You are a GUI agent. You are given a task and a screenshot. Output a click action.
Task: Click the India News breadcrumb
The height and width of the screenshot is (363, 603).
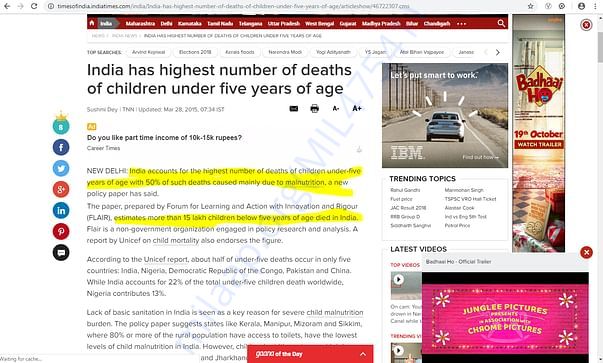(x=124, y=36)
